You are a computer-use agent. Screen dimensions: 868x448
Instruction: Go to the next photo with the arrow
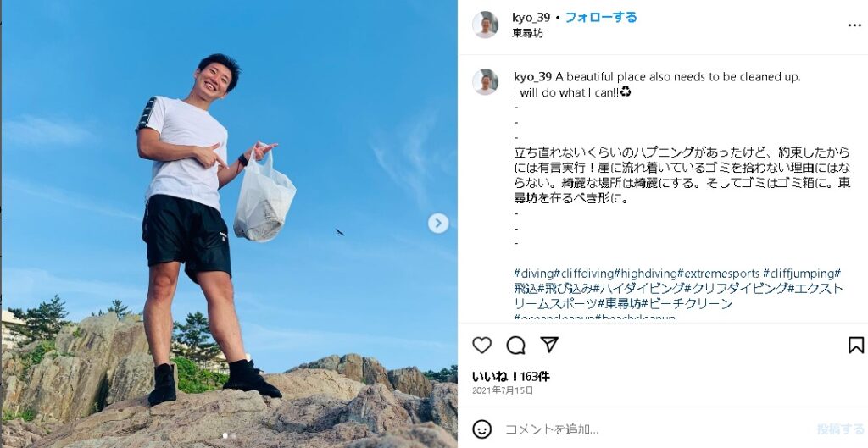click(438, 223)
